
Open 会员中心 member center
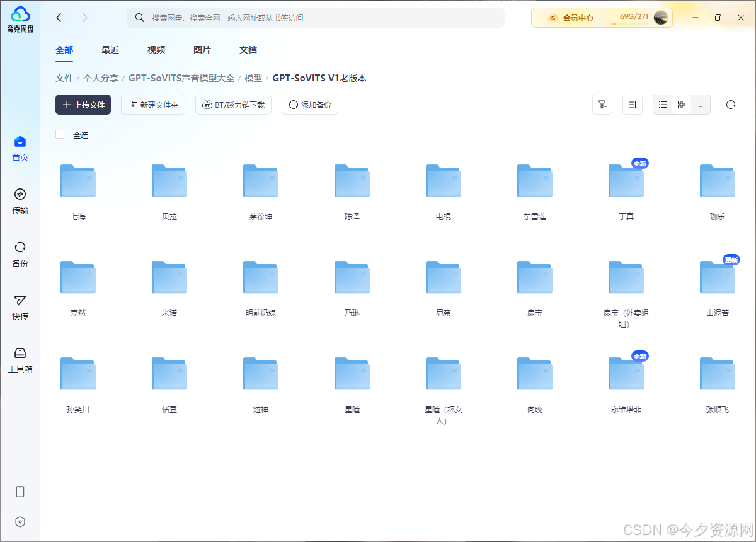click(571, 18)
